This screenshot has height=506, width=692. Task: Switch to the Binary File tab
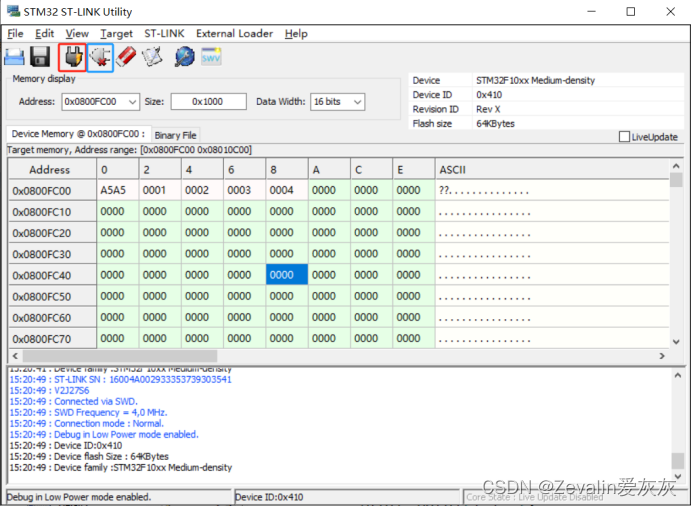tap(175, 135)
